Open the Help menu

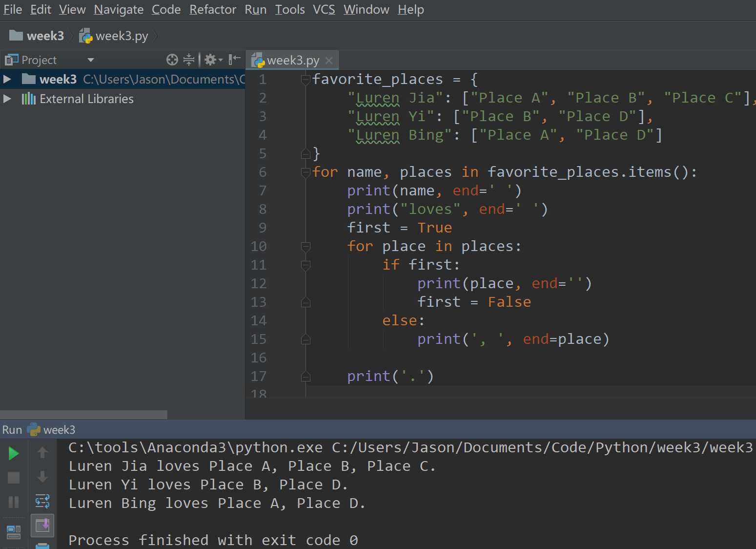(x=410, y=9)
